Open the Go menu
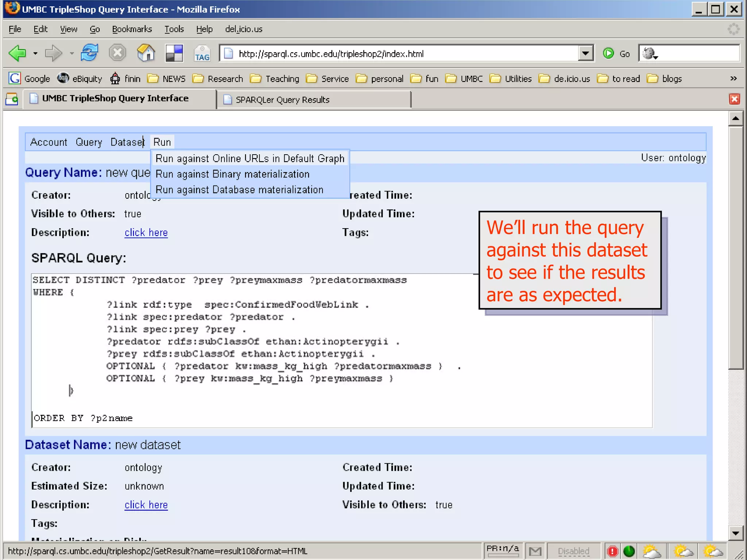Screen dimensions: 747x560 (x=95, y=29)
